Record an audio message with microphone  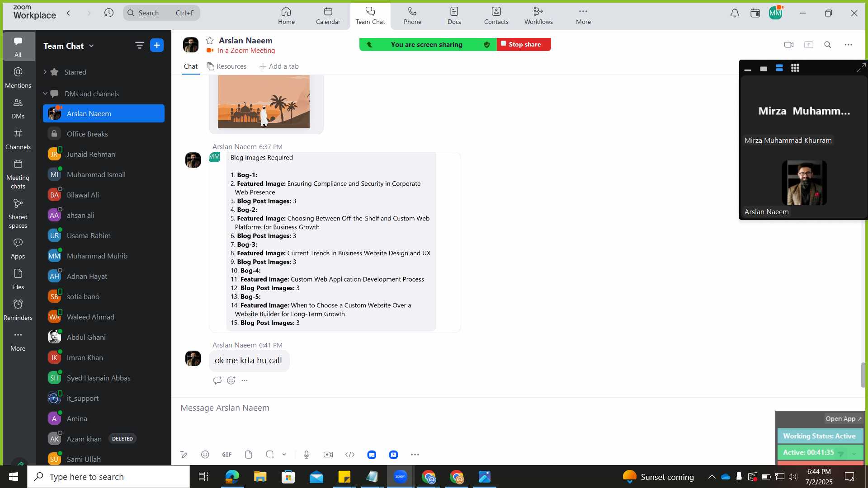pyautogui.click(x=307, y=455)
